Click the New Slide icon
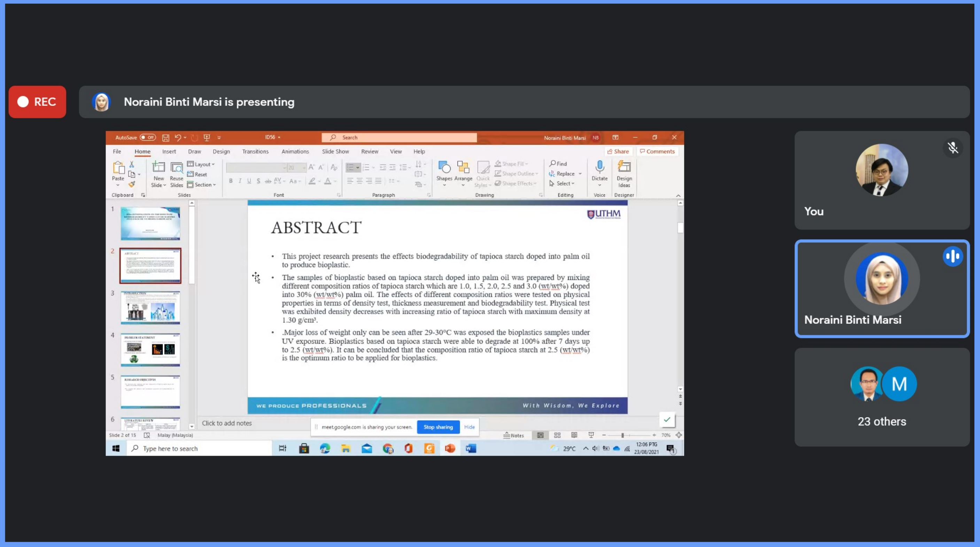Screen dimensions: 980x547 [159, 167]
